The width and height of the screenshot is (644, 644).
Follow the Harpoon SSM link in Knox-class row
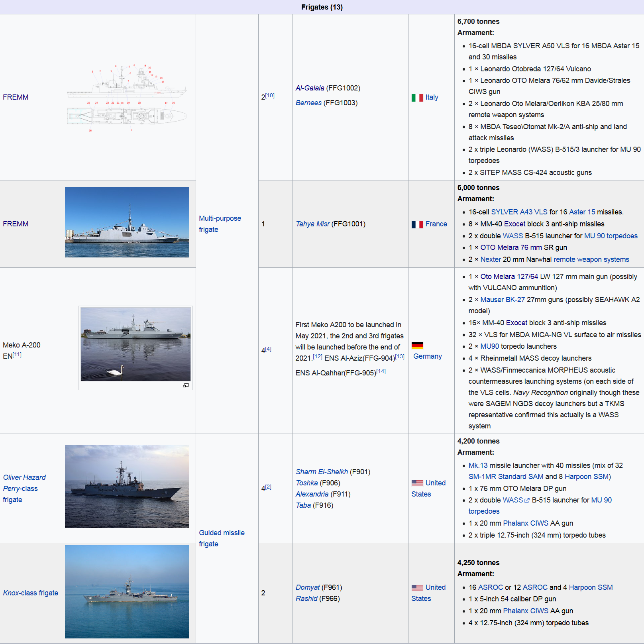[591, 587]
